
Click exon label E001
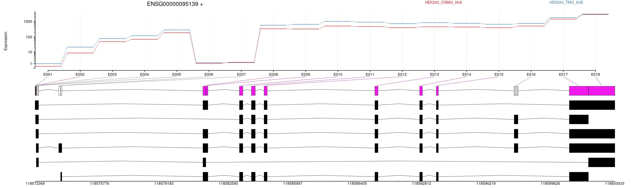coord(48,74)
